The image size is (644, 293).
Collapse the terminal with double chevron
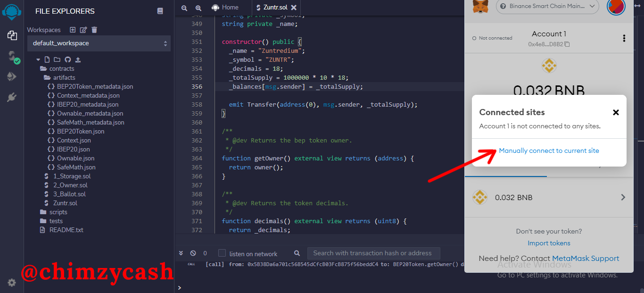[x=181, y=253]
